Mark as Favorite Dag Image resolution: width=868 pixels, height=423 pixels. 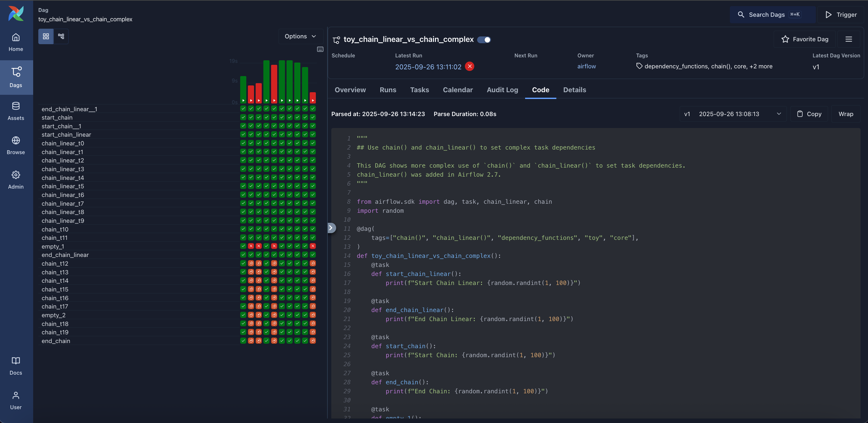coord(805,39)
